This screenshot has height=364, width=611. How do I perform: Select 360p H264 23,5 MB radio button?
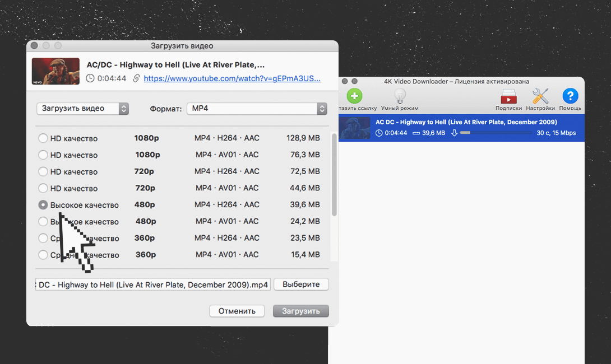[43, 238]
